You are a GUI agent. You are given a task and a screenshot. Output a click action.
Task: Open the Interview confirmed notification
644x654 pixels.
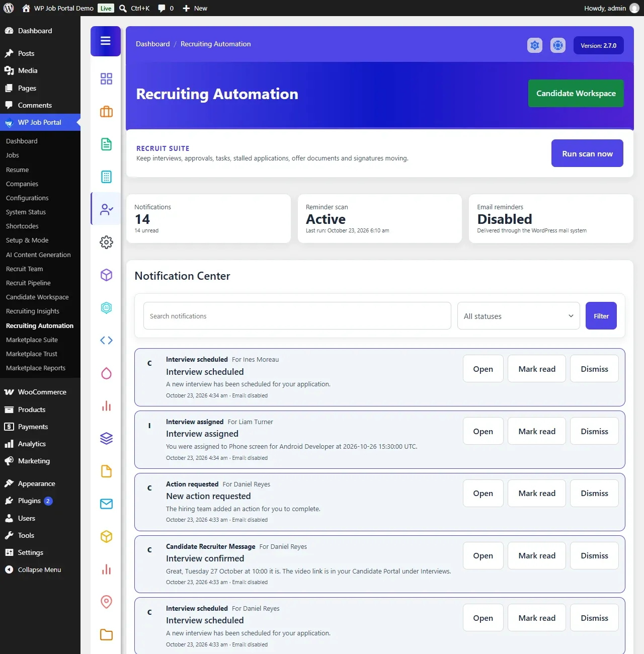tap(483, 555)
